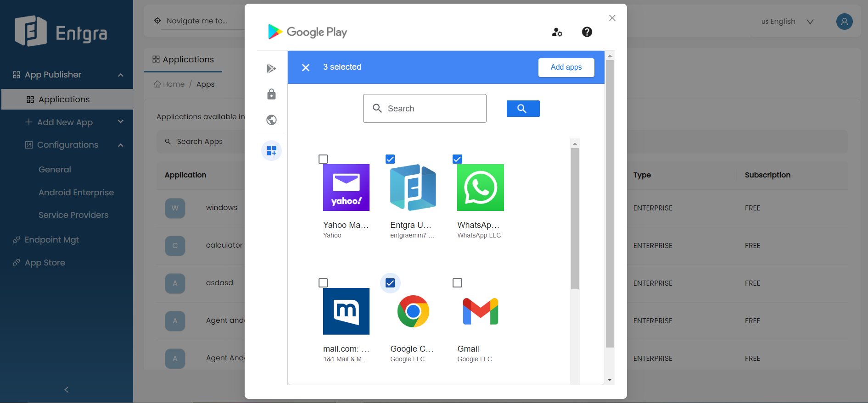This screenshot has height=403, width=868.
Task: Open App Store link
Action: click(x=45, y=262)
